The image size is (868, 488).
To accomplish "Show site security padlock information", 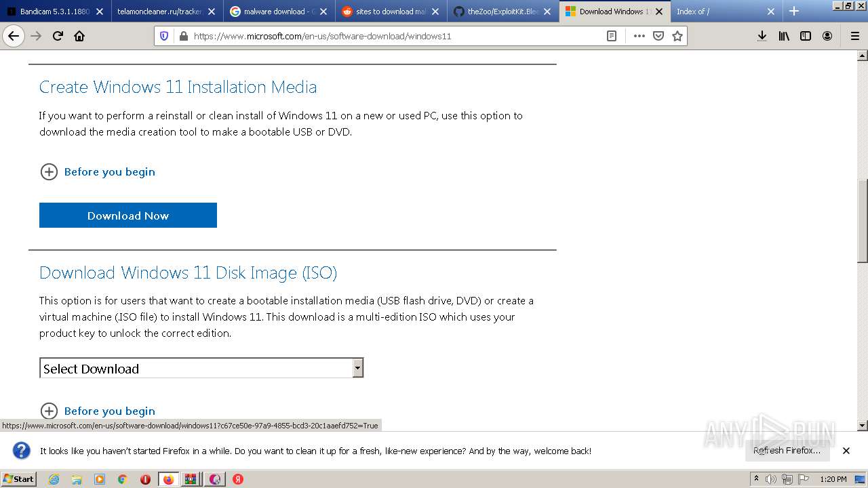I will tap(182, 36).
